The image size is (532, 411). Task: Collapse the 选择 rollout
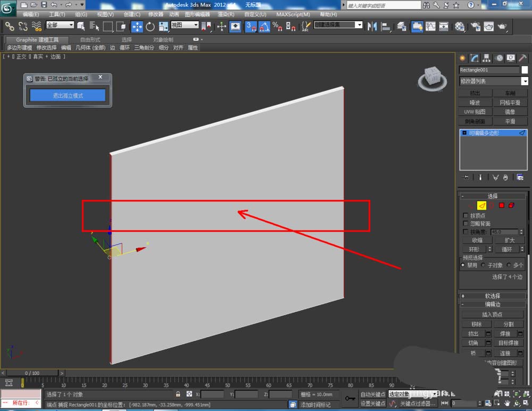tap(492, 196)
